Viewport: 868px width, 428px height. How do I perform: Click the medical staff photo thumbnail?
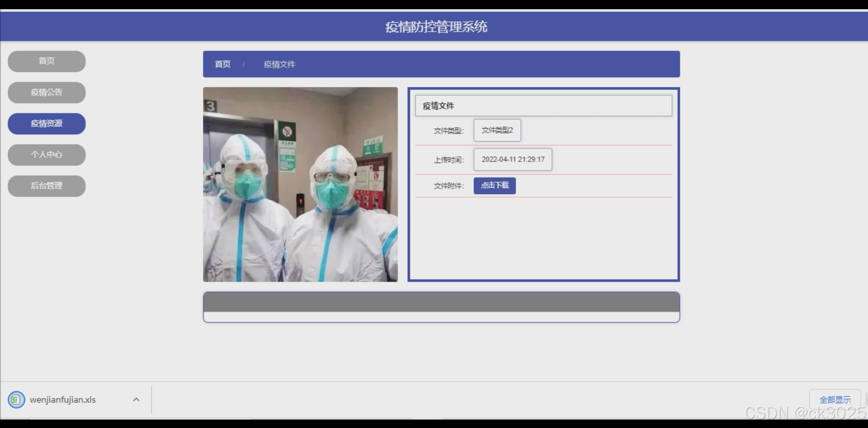tap(300, 185)
